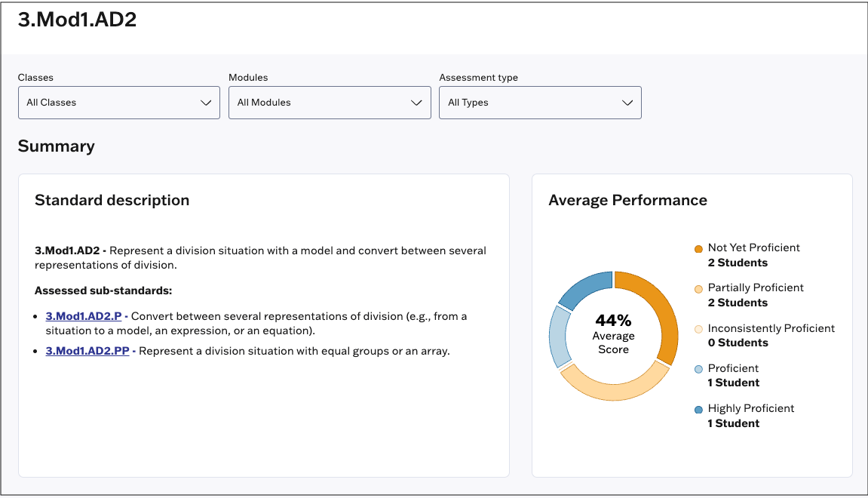The image size is (868, 498).
Task: Click the chevron in Modules selector
Action: (x=416, y=103)
